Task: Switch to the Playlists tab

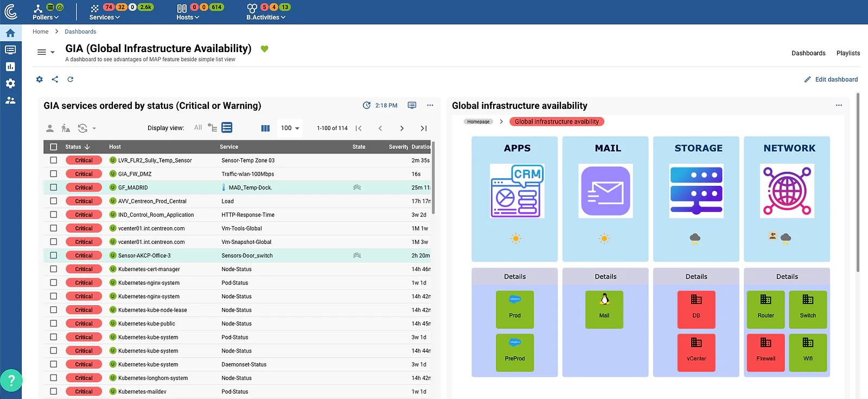Action: coord(848,53)
